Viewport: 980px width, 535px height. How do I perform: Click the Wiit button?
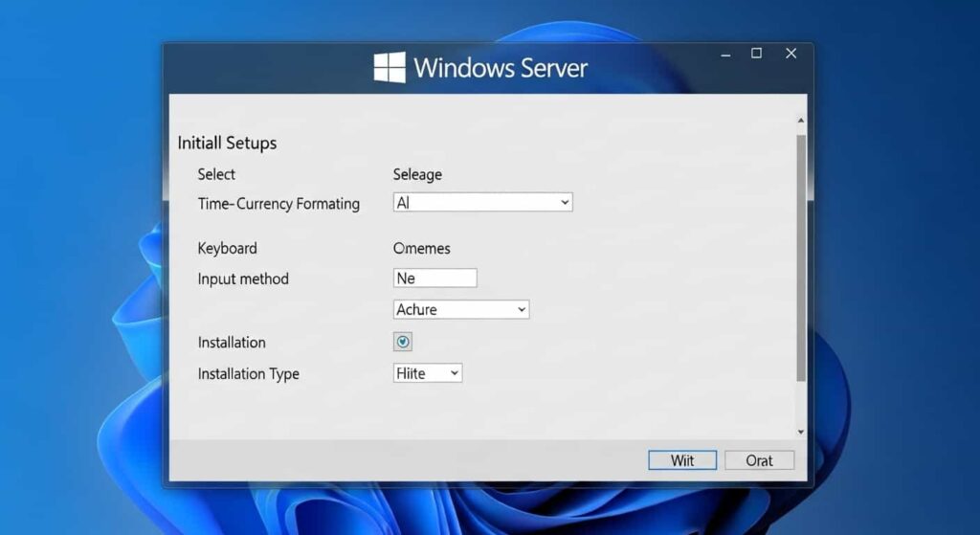tap(681, 460)
